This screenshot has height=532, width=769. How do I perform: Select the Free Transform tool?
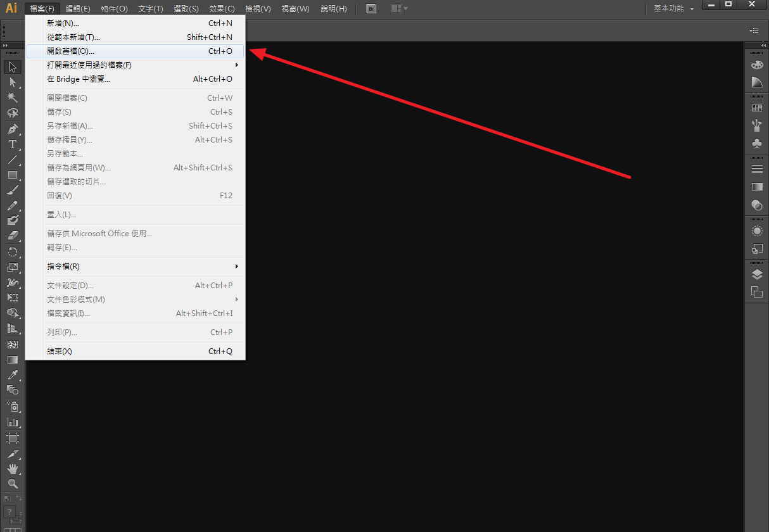click(12, 298)
